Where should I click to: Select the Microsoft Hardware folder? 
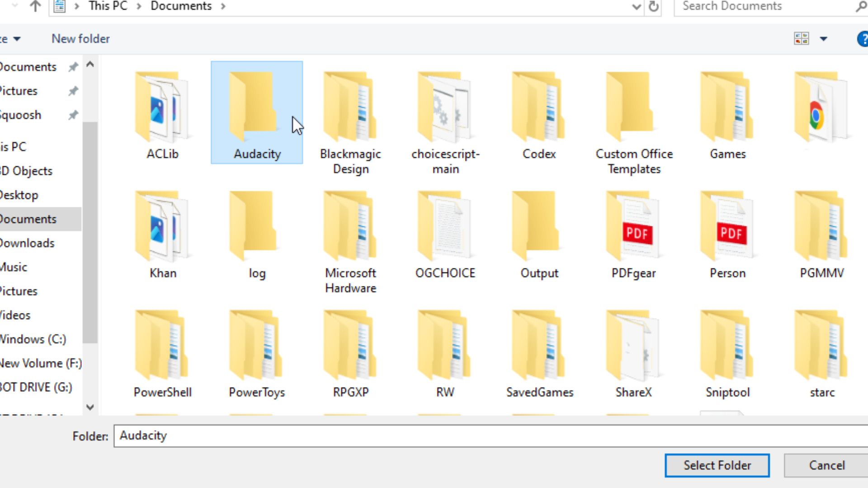(350, 243)
